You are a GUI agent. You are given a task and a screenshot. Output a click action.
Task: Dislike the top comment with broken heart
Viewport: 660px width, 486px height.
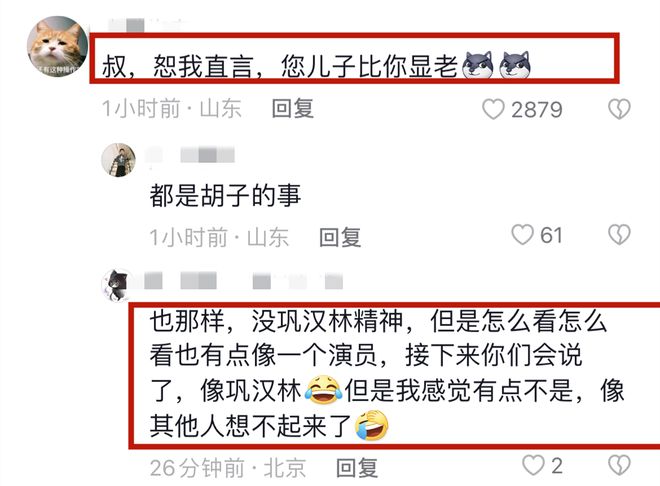pos(619,109)
